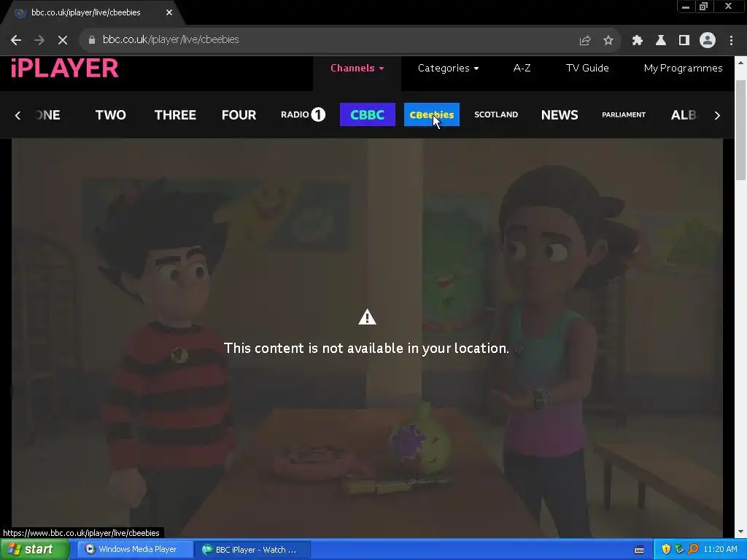Click the page vertical scrollbar thumb
747x560 pixels.
coord(740,130)
